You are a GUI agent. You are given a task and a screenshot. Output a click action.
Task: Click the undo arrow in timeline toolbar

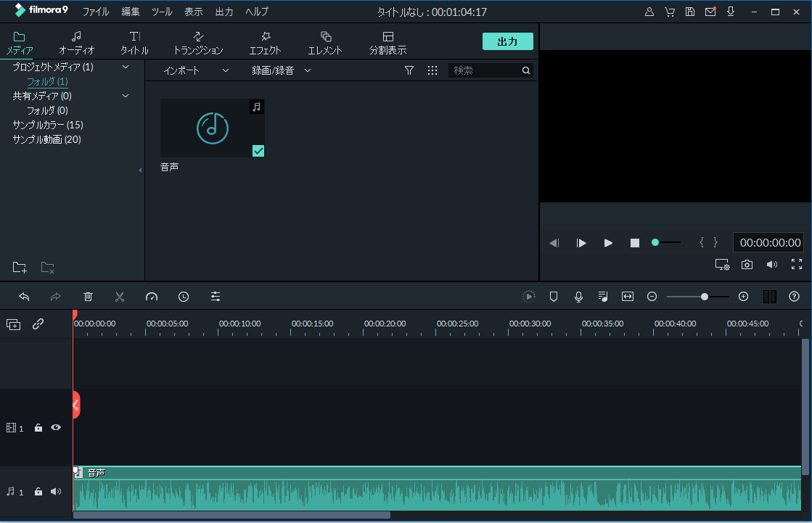click(x=24, y=297)
